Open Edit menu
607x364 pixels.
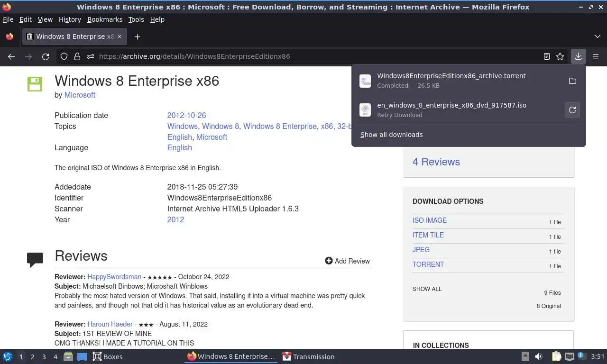(x=26, y=19)
